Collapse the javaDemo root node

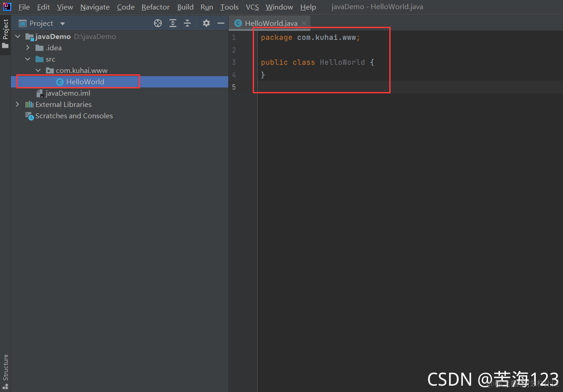(18, 37)
